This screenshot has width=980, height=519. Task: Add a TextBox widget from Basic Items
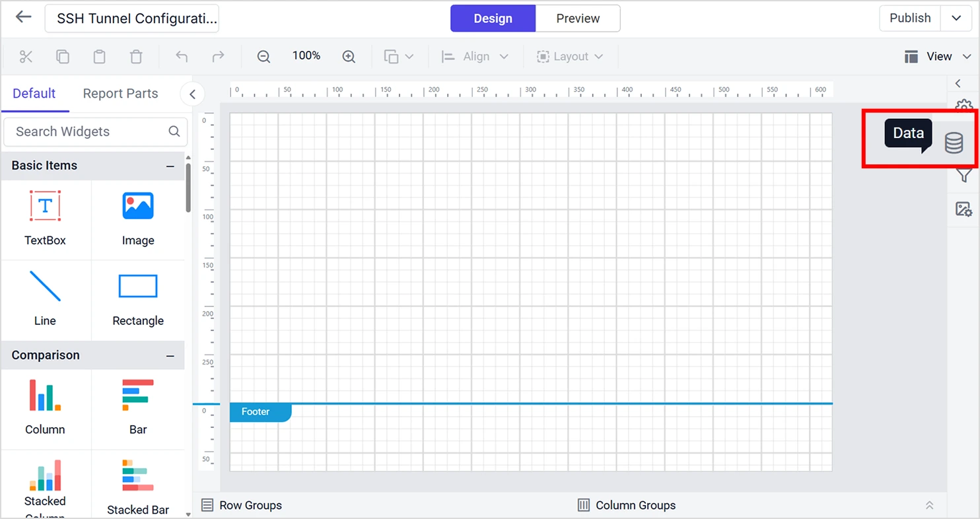click(45, 218)
